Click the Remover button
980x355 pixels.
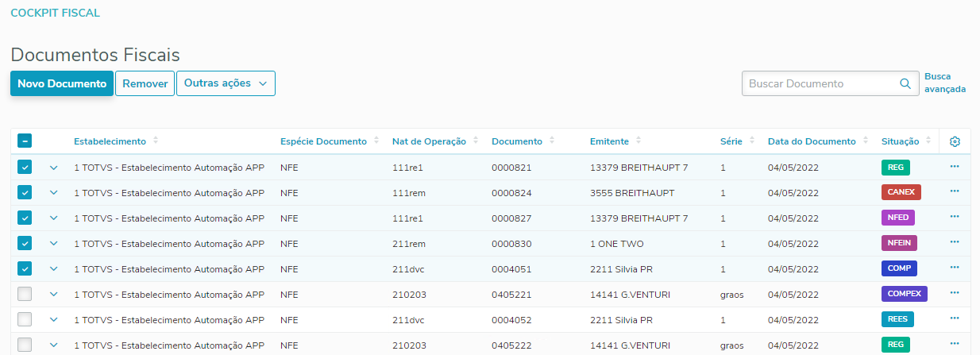[145, 83]
